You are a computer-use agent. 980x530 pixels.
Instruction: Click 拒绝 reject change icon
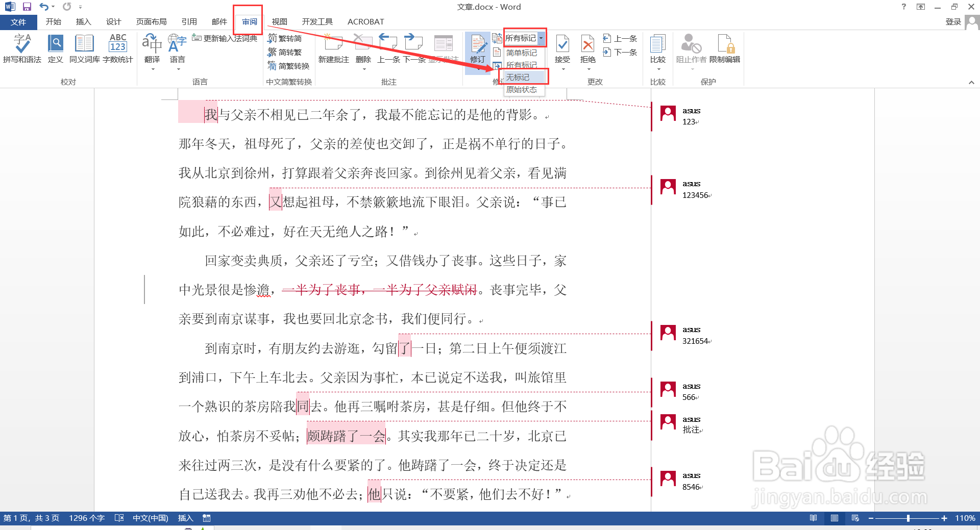588,45
